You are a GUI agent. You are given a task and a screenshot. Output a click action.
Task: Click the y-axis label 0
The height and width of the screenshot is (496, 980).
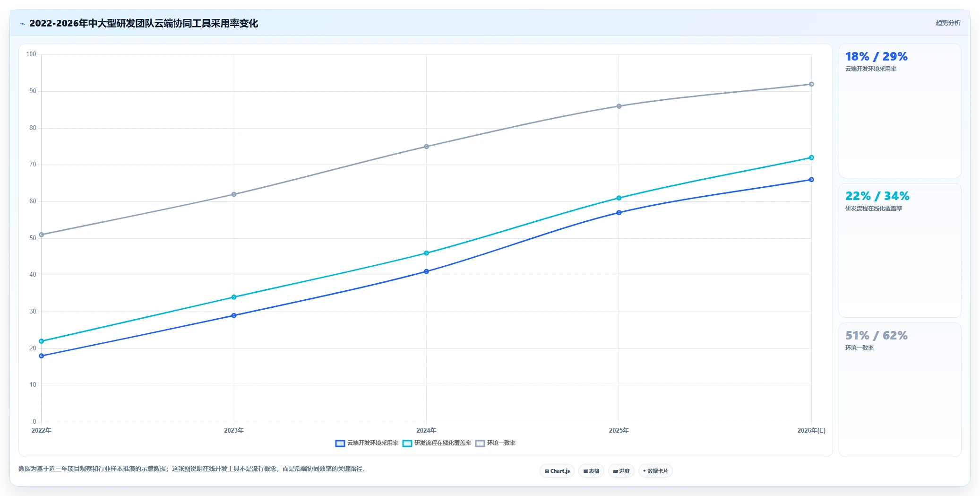tap(34, 422)
